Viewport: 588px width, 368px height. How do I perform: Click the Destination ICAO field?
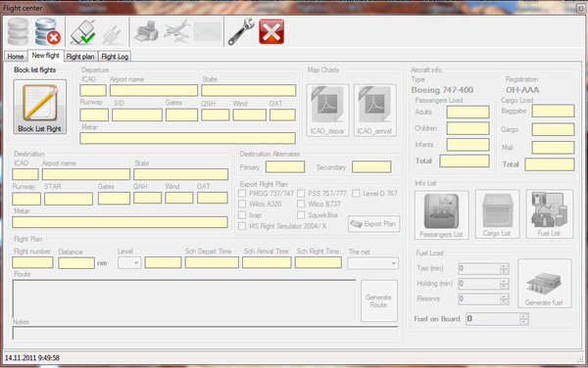click(25, 174)
